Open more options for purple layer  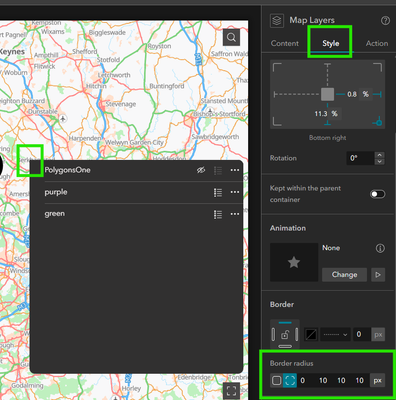[235, 192]
